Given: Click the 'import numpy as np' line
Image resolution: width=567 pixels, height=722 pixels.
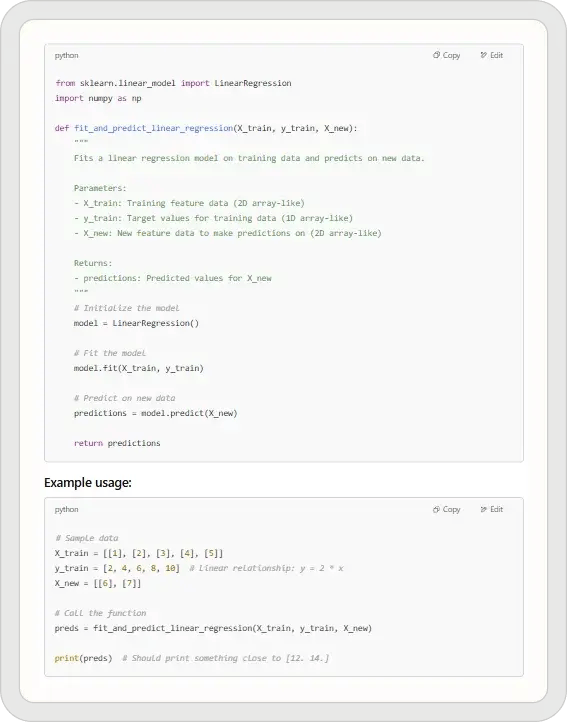Looking at the screenshot, I should 98,99.
